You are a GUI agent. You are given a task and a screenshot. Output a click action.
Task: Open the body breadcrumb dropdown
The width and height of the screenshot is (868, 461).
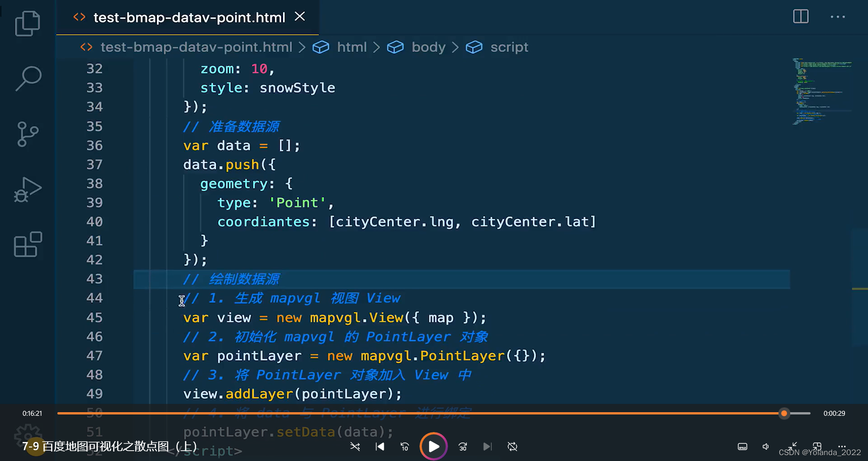point(428,47)
